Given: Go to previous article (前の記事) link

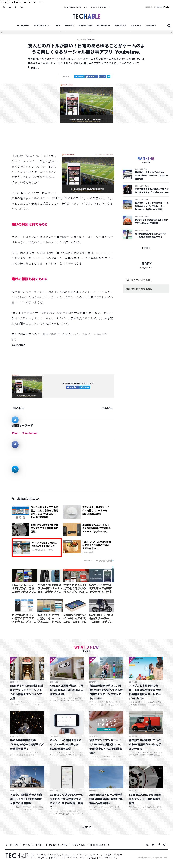Looking at the screenshot, I should [x=18, y=408].
